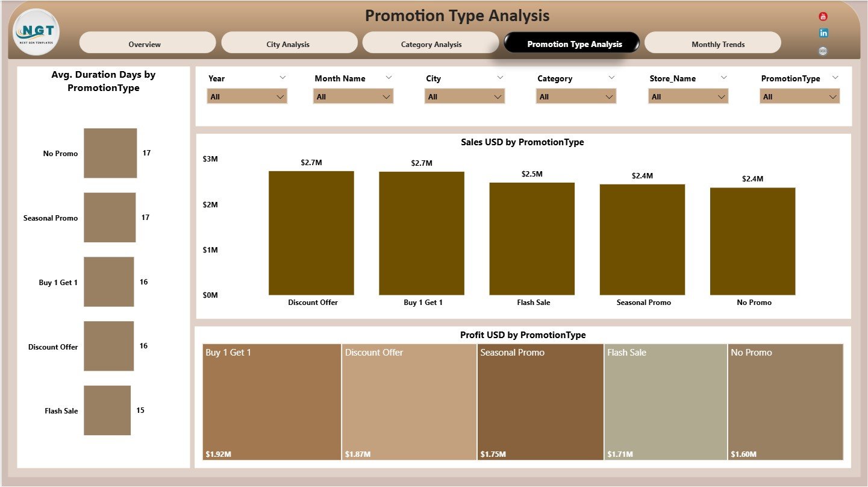Open the YouTube channel icon
The height and width of the screenshot is (487, 868).
pos(823,16)
